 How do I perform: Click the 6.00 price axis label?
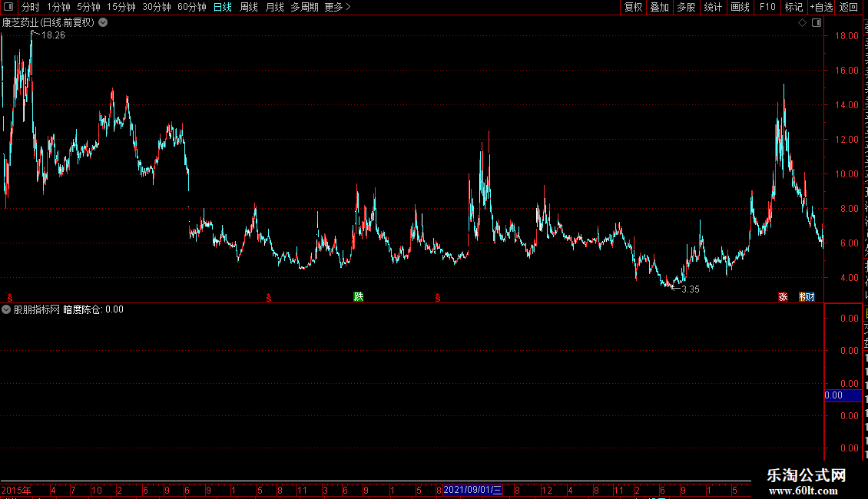[849, 243]
